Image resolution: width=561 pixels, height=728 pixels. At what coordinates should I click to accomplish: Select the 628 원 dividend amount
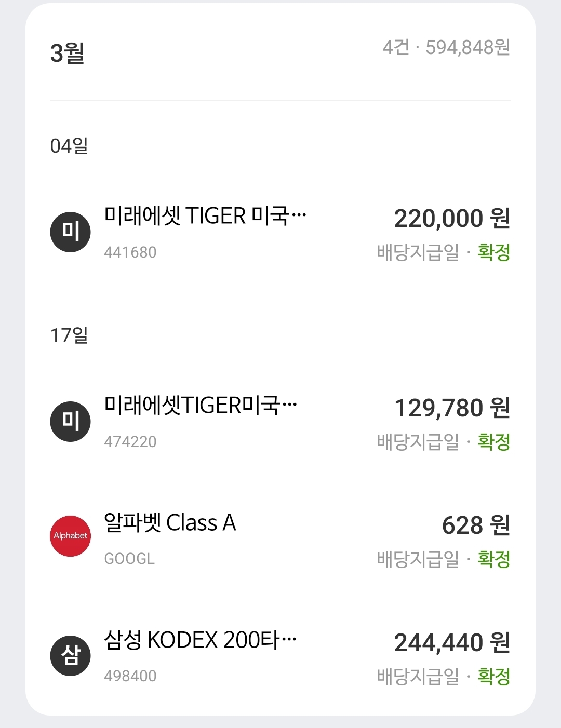click(475, 525)
